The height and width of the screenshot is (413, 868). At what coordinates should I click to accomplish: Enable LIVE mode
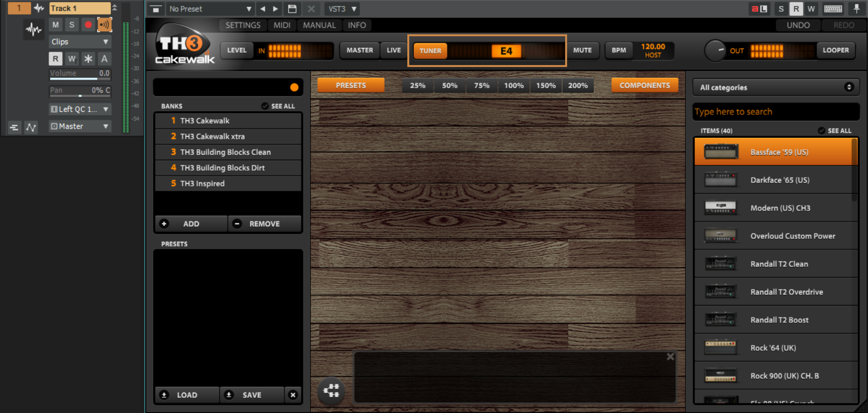point(394,50)
